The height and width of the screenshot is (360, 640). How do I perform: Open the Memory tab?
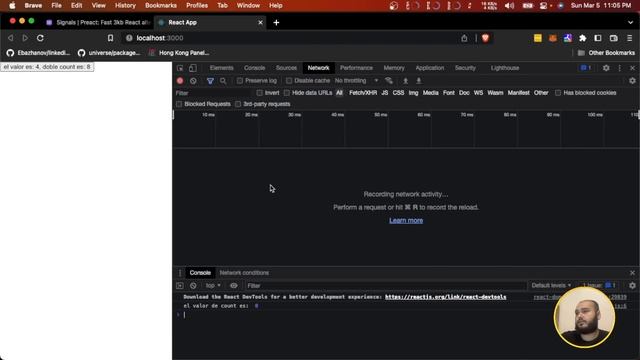coord(394,68)
